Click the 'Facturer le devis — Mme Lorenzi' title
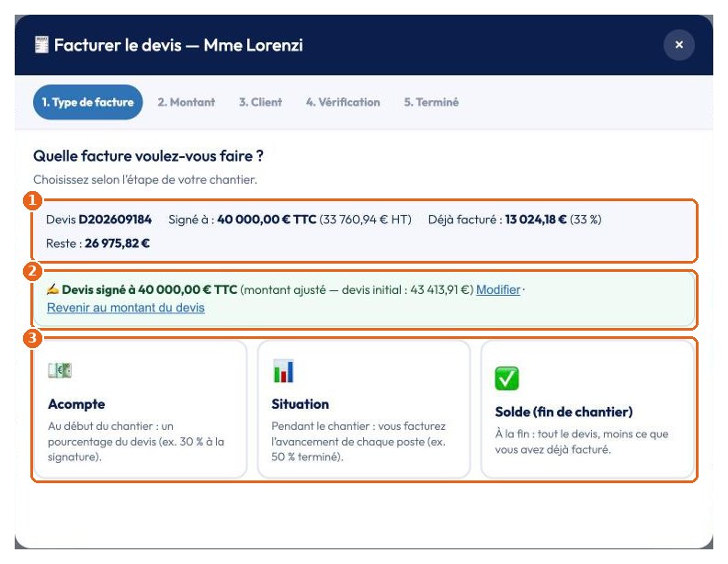728x564 pixels. tap(178, 45)
